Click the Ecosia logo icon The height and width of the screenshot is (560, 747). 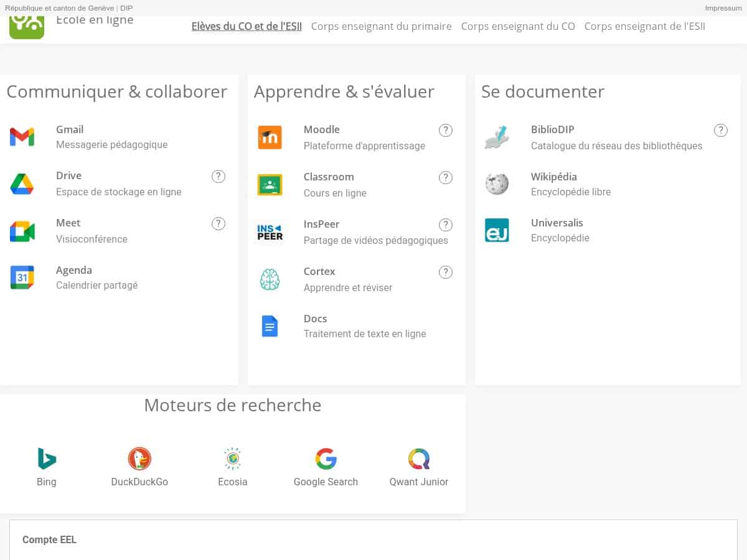(233, 459)
